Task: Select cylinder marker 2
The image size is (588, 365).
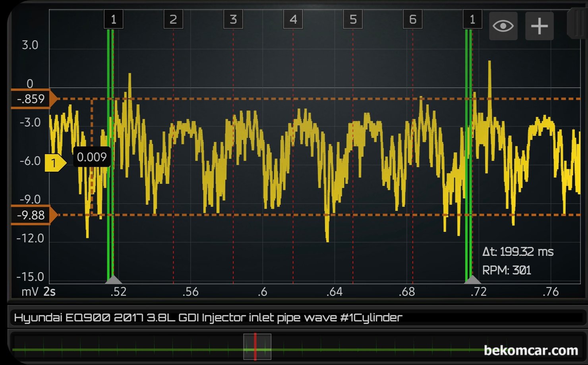Action: click(x=173, y=19)
